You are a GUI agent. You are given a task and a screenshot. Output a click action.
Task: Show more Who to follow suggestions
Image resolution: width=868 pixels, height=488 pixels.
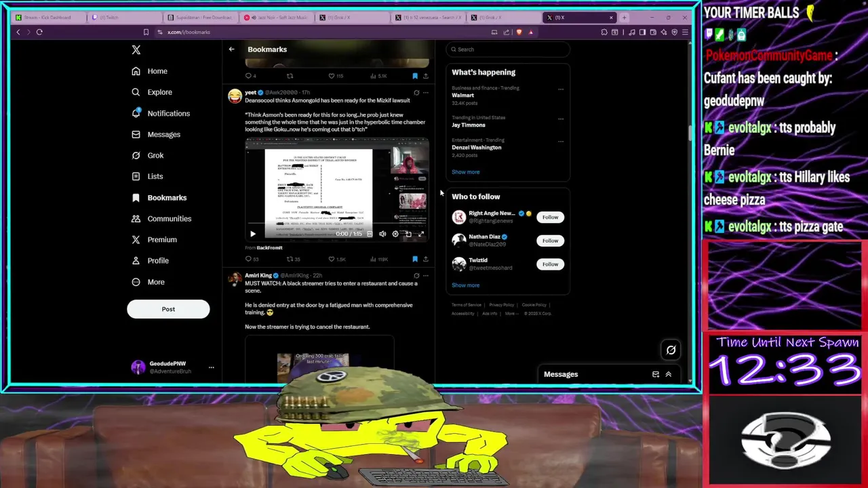pyautogui.click(x=465, y=285)
